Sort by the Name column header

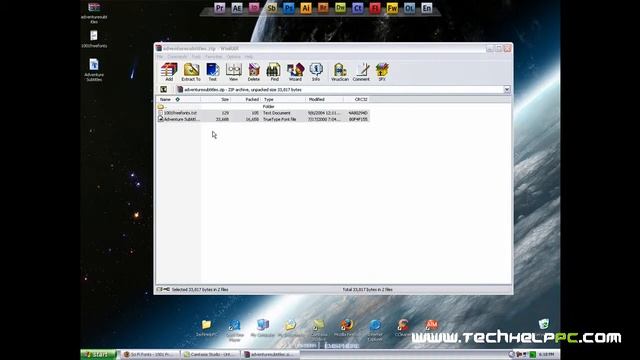pyautogui.click(x=178, y=99)
